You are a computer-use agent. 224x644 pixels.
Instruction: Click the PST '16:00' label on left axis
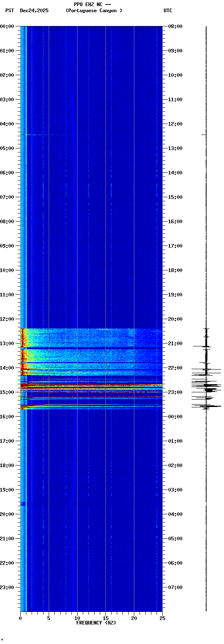[x=7, y=417]
